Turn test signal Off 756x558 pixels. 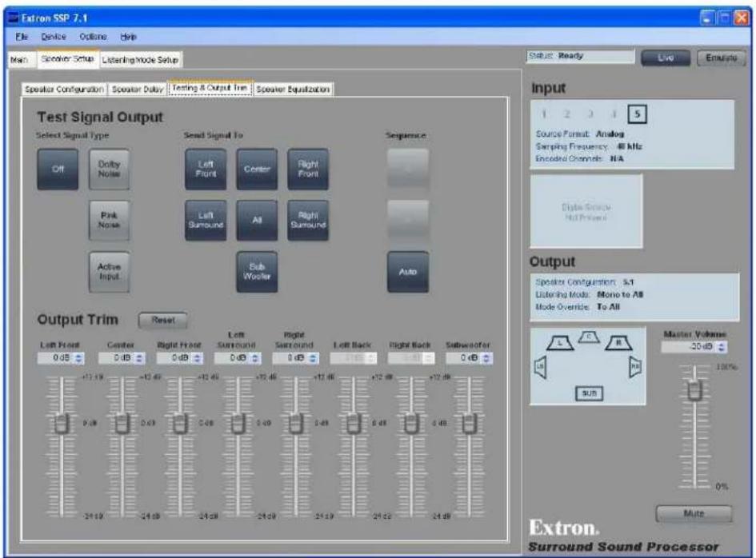click(x=58, y=169)
